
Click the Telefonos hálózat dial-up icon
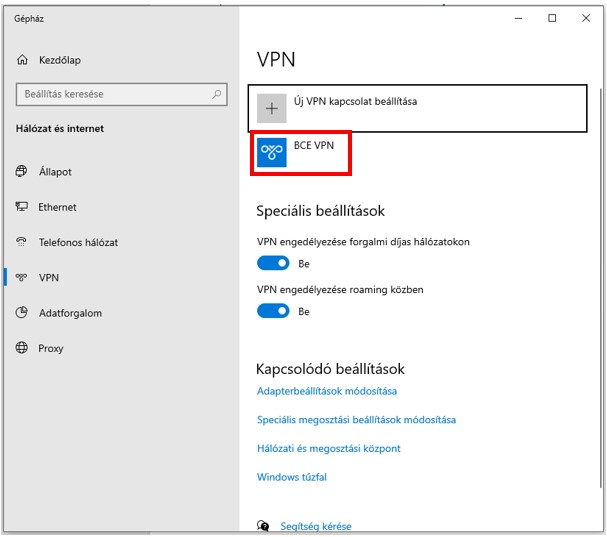click(22, 242)
